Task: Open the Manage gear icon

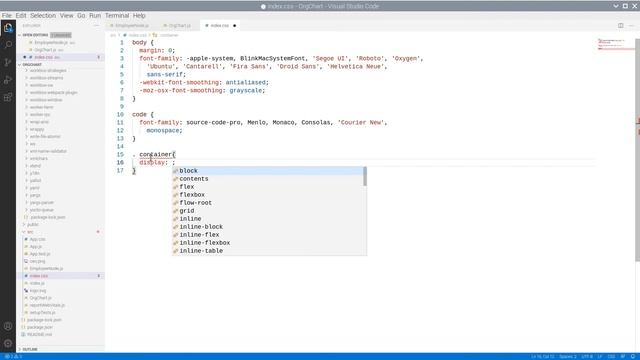Action: click(x=8, y=343)
